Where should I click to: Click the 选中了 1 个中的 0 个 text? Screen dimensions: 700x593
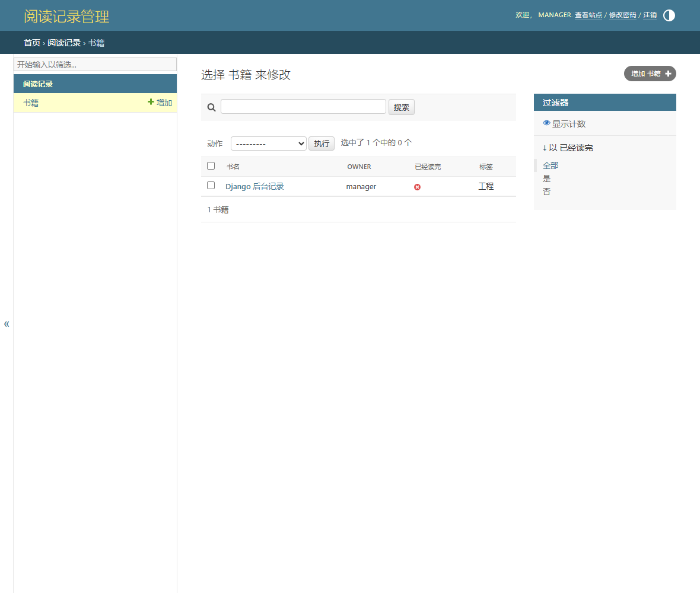click(x=376, y=143)
